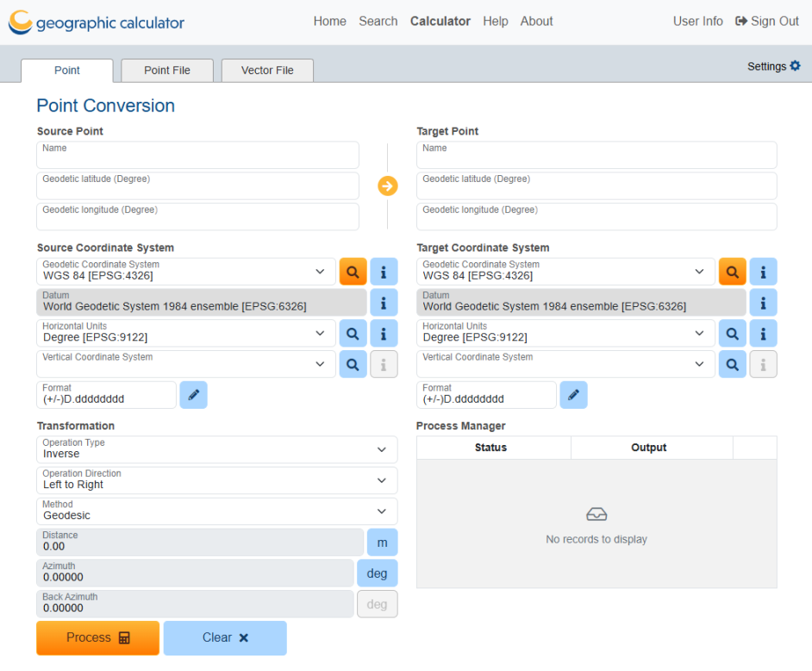Expand source Horizontal Units dropdown
Screen dimensions: 812x671
320,333
